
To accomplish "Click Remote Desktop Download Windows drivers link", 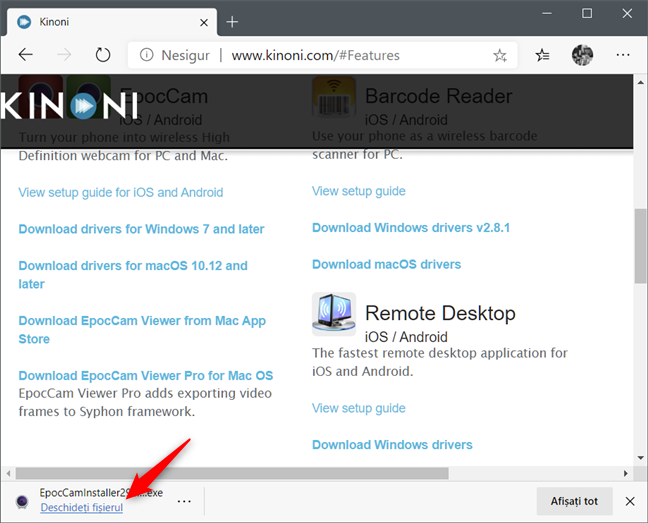I will [392, 445].
